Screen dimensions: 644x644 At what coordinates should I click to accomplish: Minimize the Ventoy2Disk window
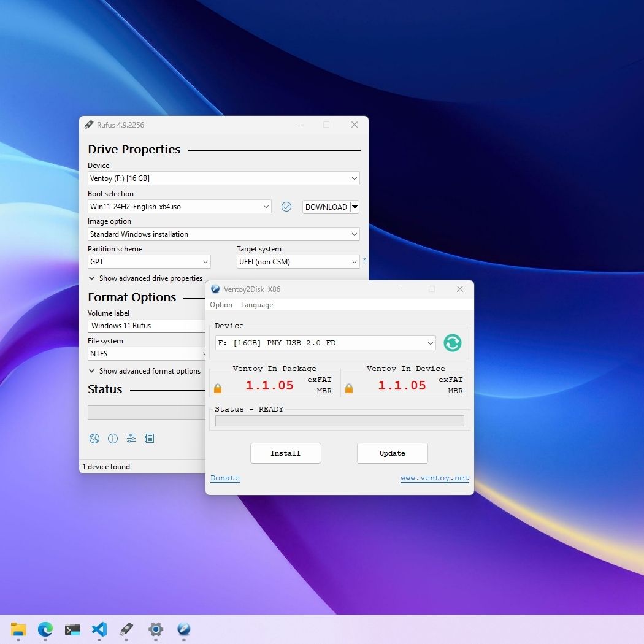tap(404, 289)
